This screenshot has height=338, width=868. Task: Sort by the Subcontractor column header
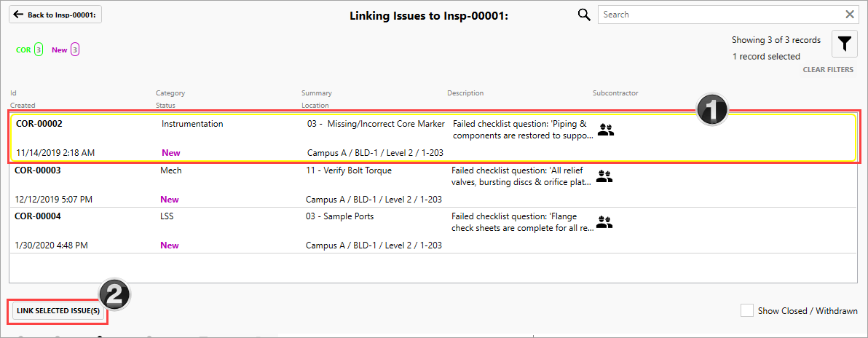pyautogui.click(x=615, y=93)
